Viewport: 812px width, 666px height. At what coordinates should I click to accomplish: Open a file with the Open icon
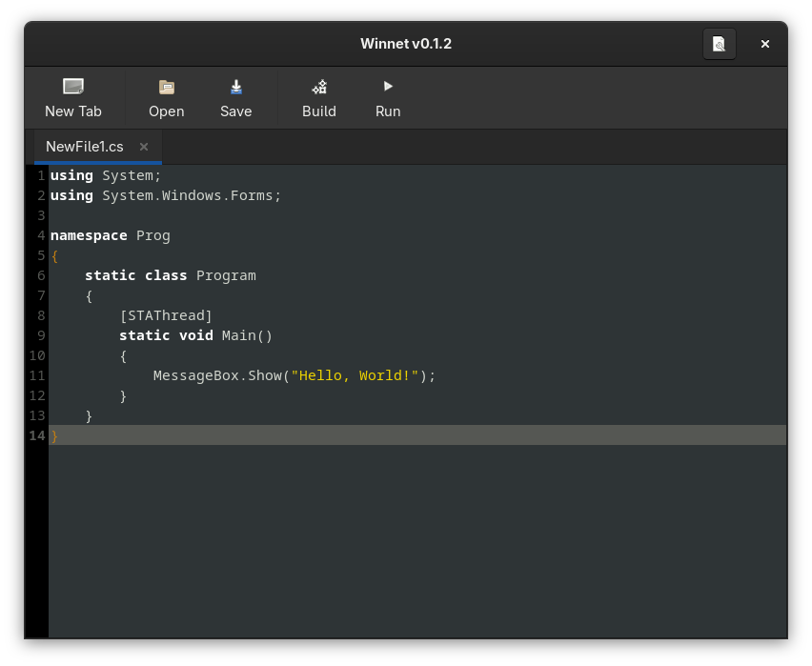pos(167,88)
